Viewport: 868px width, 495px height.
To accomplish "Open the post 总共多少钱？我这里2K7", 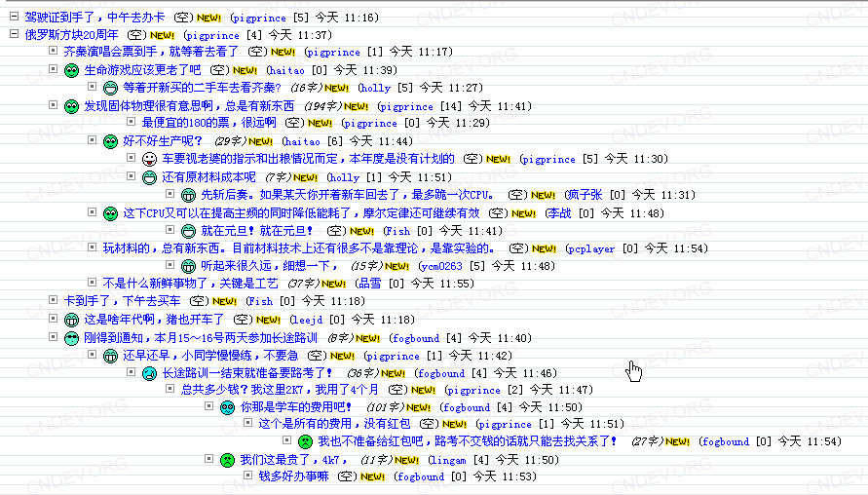I will (x=280, y=390).
